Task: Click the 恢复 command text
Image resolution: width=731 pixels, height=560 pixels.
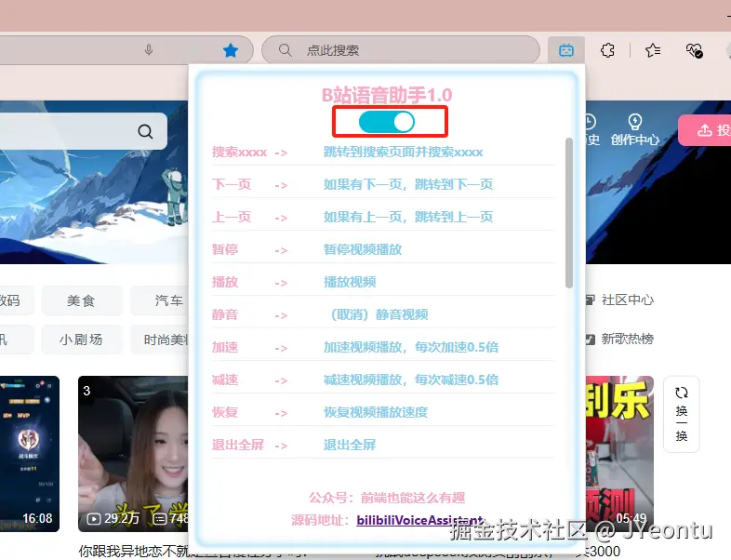Action: (x=225, y=413)
